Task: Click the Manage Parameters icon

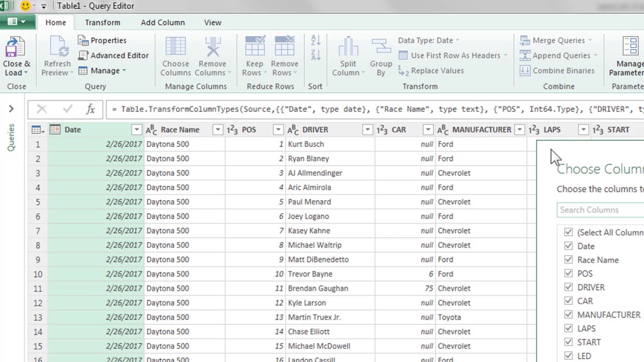Action: pyautogui.click(x=630, y=47)
